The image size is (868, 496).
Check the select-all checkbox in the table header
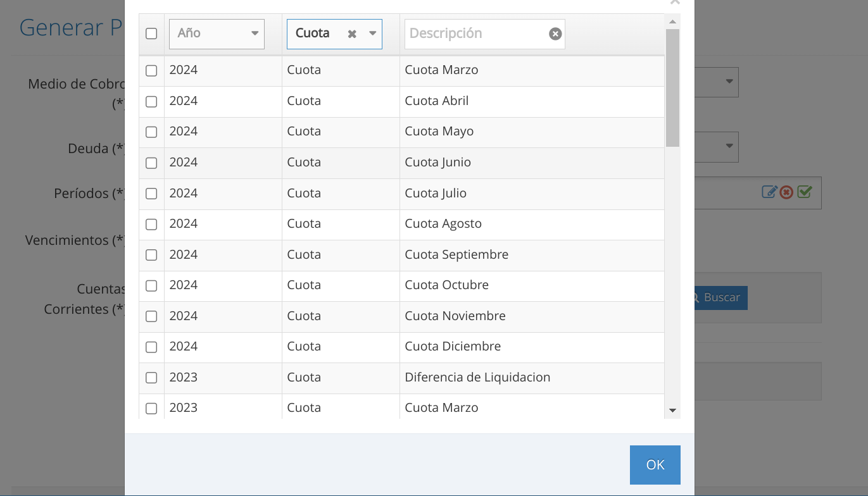pos(151,34)
